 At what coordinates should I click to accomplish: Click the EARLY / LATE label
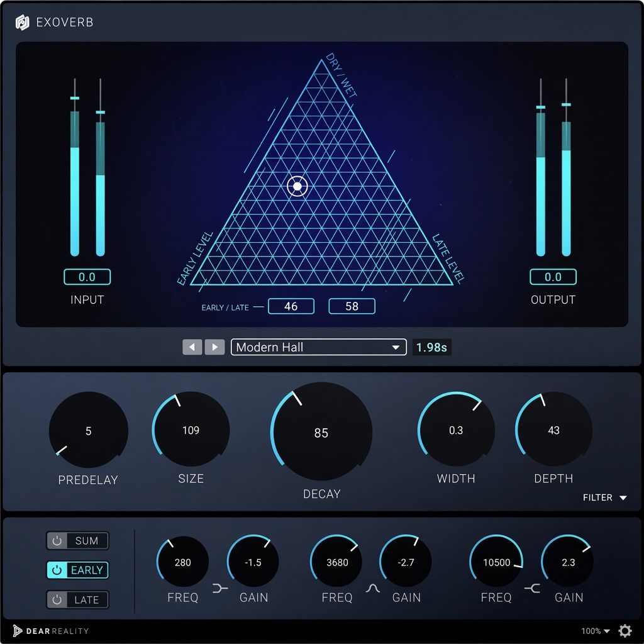[x=225, y=308]
